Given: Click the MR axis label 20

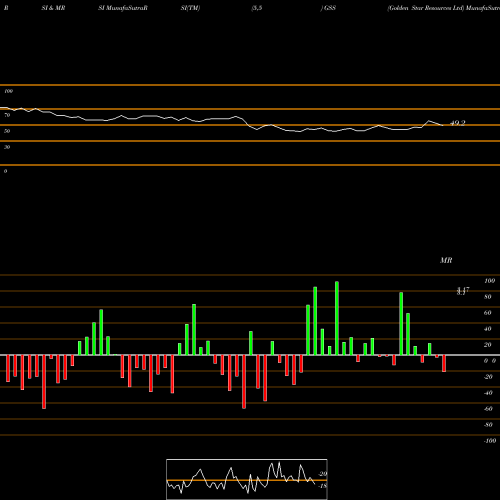Looking at the screenshot, I should 487,345.
